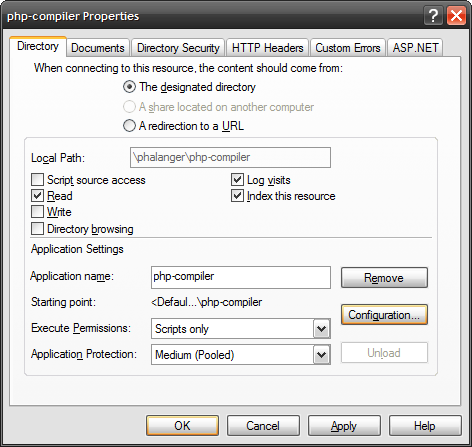Uncheck Index this resource
This screenshot has height=447, width=472.
coord(237,196)
